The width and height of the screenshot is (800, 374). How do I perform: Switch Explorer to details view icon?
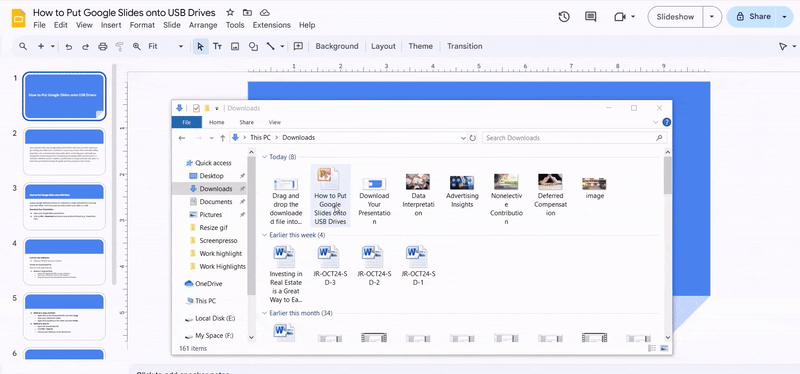click(652, 348)
